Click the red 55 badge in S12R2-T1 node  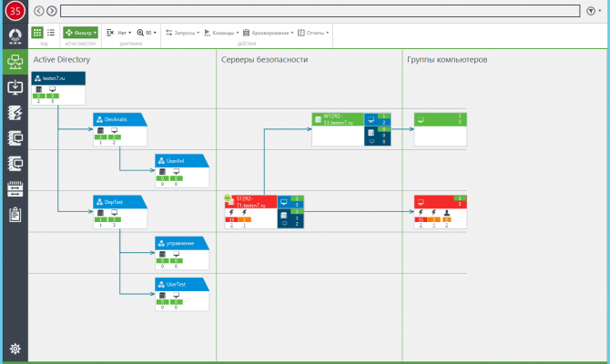231,219
